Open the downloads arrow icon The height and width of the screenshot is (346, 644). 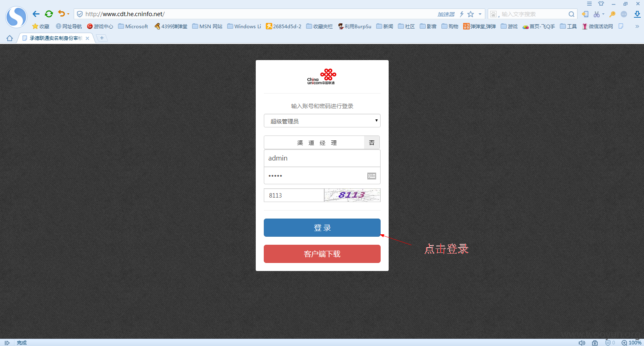coord(637,14)
